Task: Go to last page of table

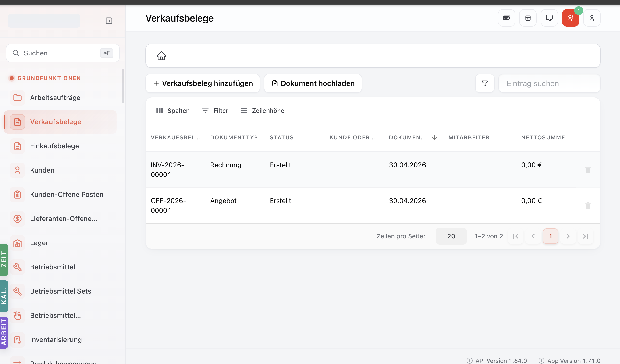Action: [585, 236]
